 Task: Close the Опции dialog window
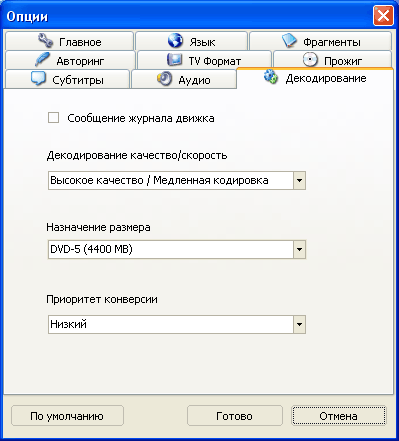coord(383,16)
